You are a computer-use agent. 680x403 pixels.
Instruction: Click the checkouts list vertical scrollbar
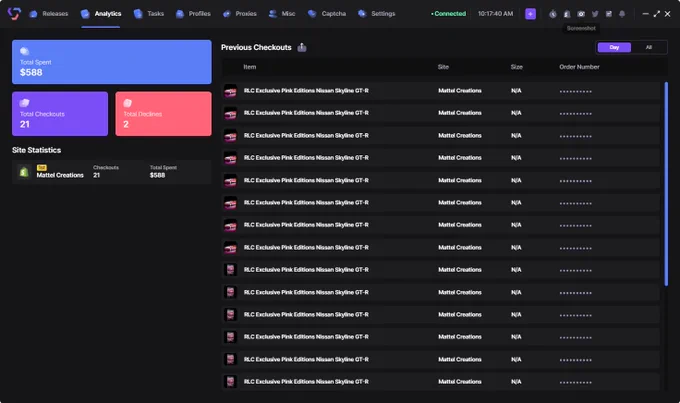[666, 184]
